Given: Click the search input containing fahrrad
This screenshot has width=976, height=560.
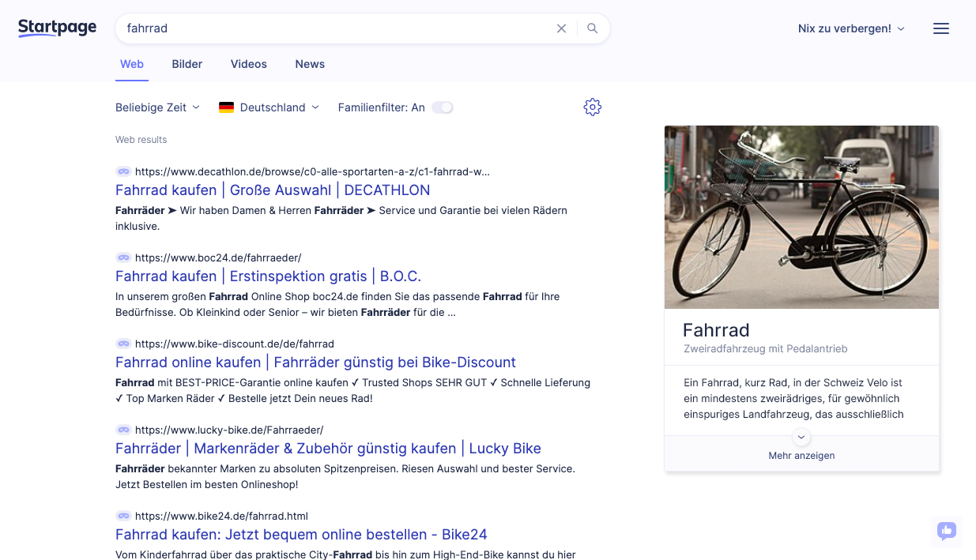Looking at the screenshot, I should [332, 28].
